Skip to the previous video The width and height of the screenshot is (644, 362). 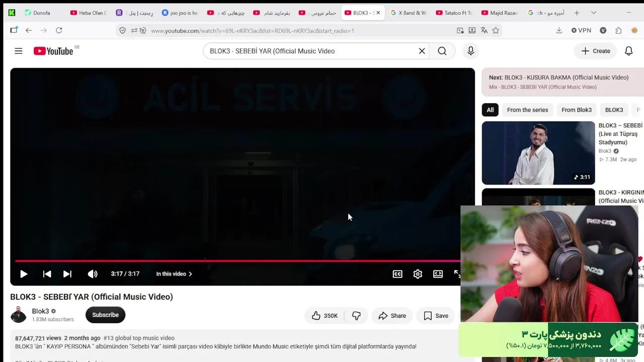pos(47,274)
